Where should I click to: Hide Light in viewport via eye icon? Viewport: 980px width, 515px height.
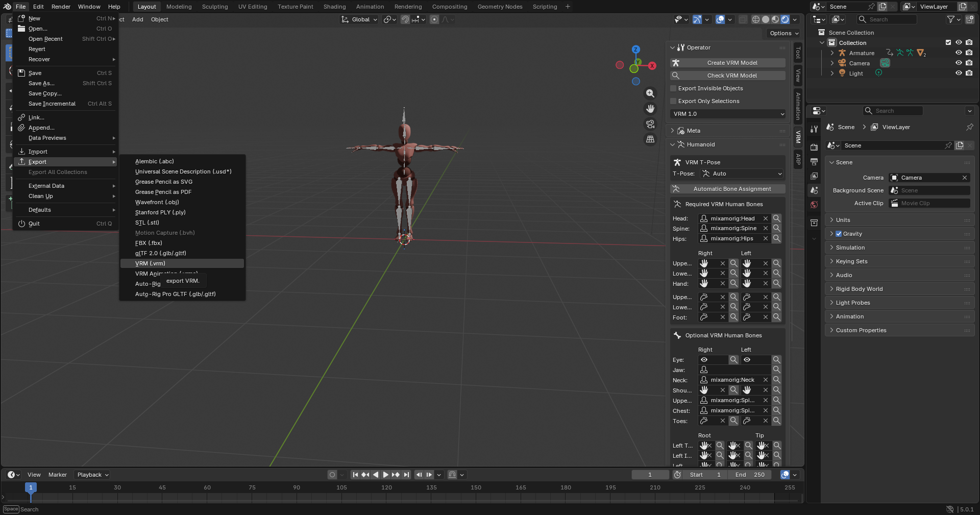[x=959, y=73]
